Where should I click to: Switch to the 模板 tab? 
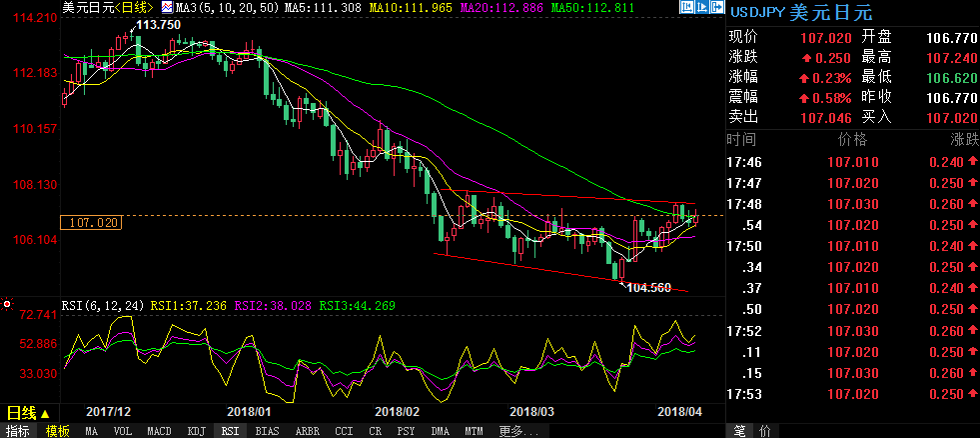click(57, 431)
